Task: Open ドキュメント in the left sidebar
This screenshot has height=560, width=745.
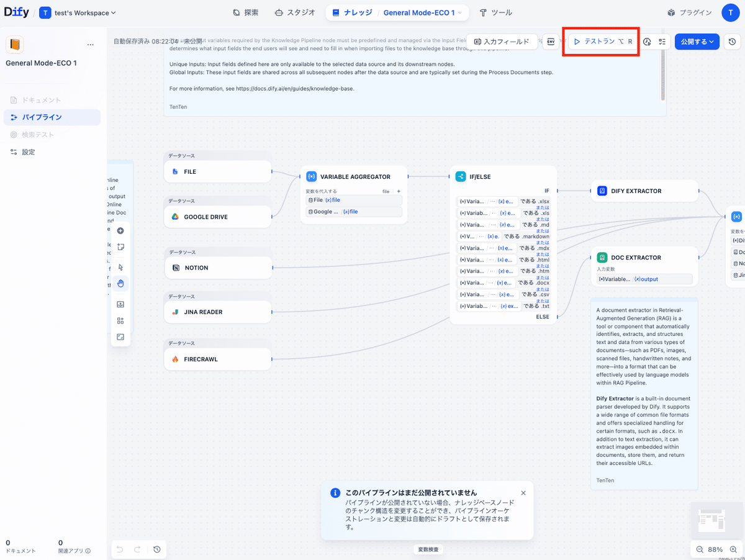Action: pos(37,100)
